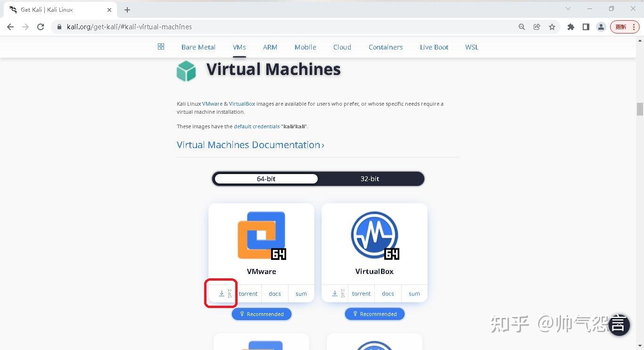Open the browser zoom magnifier icon

point(521,27)
